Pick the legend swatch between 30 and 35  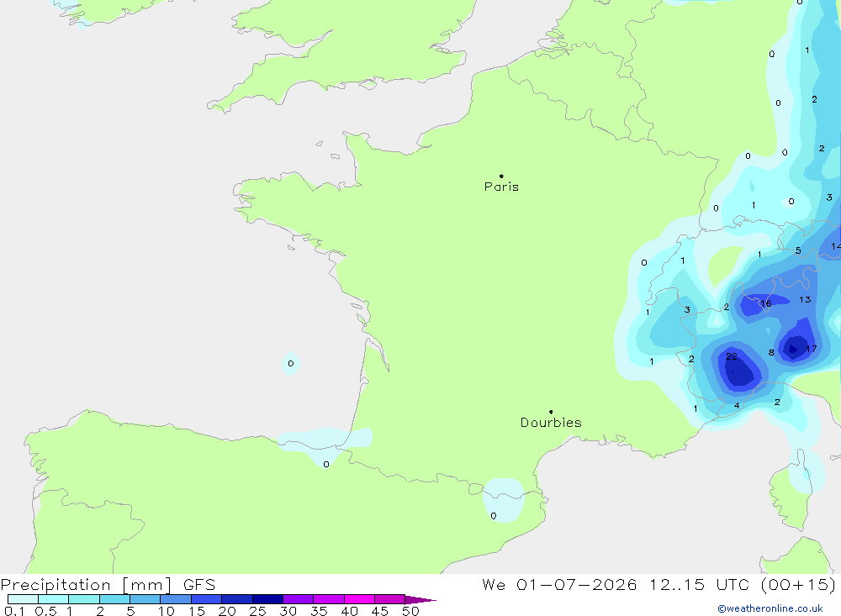click(x=299, y=599)
